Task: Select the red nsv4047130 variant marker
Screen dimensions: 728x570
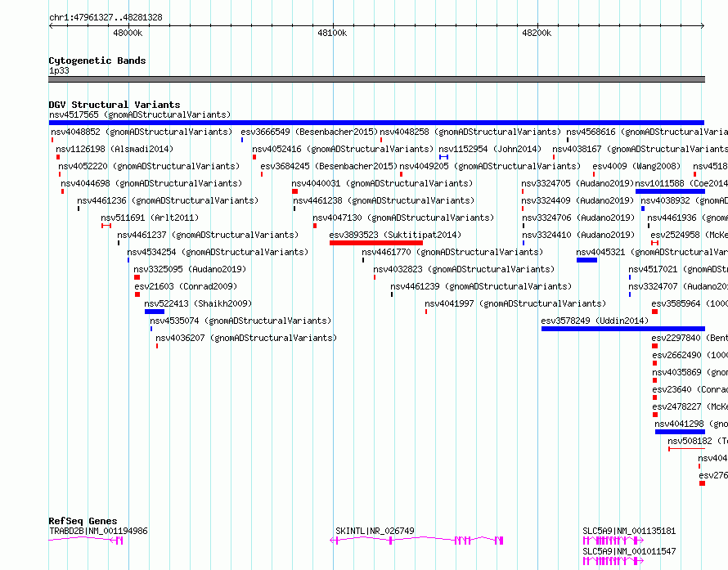Action: [315, 226]
